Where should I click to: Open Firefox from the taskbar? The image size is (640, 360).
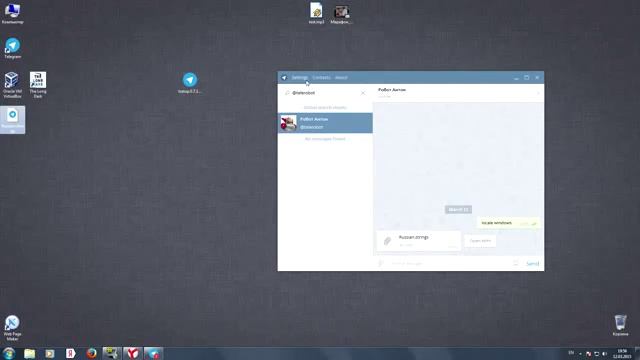[91, 353]
